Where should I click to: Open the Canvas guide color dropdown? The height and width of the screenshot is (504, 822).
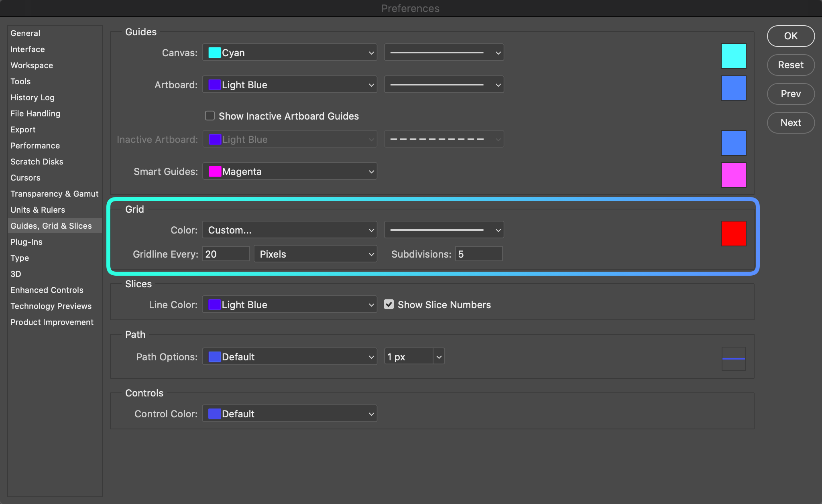tap(289, 53)
